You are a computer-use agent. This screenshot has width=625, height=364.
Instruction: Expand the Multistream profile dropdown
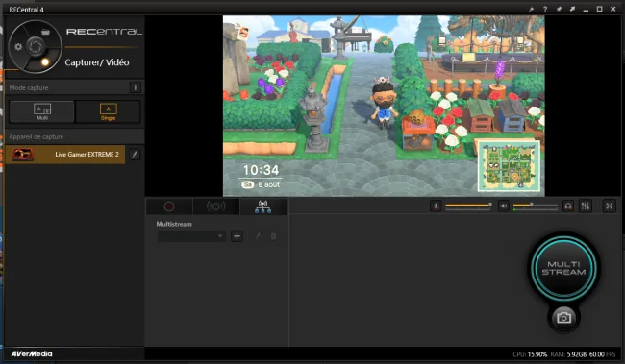click(191, 236)
